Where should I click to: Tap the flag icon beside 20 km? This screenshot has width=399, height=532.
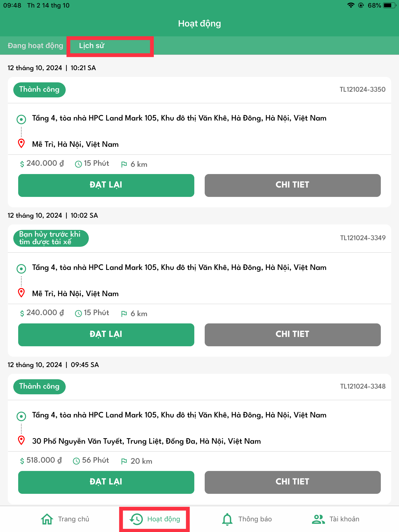pos(124,461)
